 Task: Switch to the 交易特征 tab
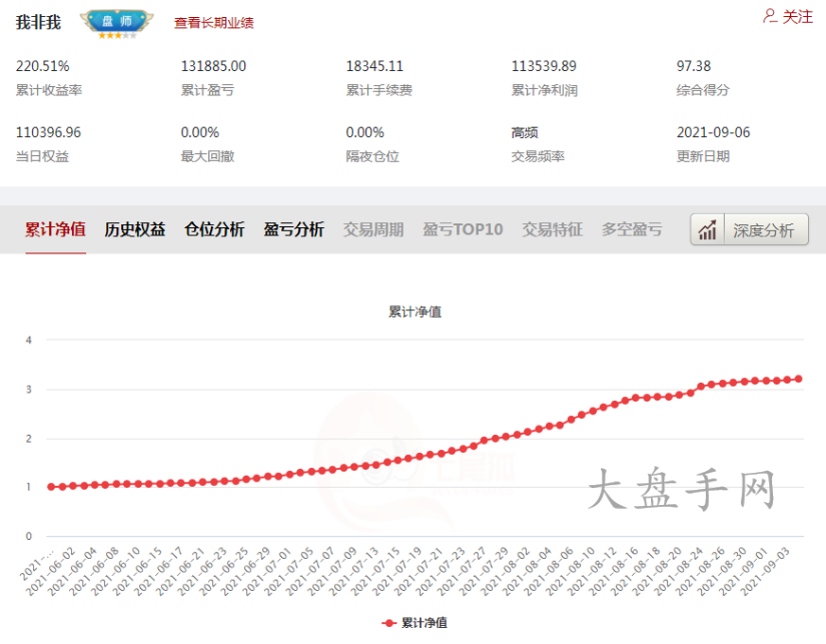pyautogui.click(x=552, y=229)
